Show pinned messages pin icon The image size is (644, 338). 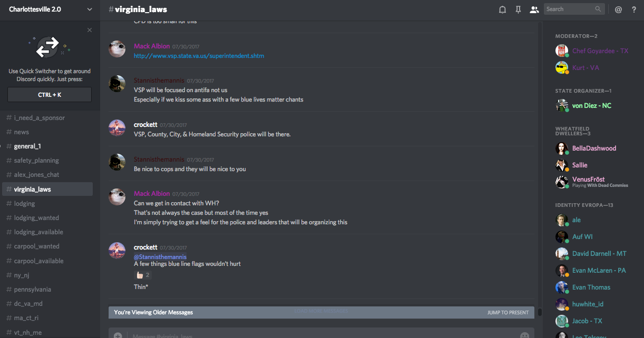pyautogui.click(x=519, y=9)
